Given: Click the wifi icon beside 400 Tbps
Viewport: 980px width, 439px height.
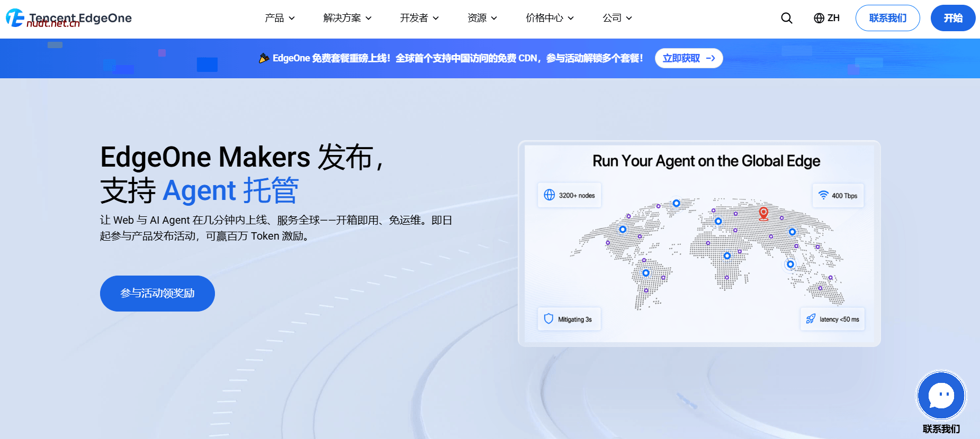Looking at the screenshot, I should click(823, 195).
